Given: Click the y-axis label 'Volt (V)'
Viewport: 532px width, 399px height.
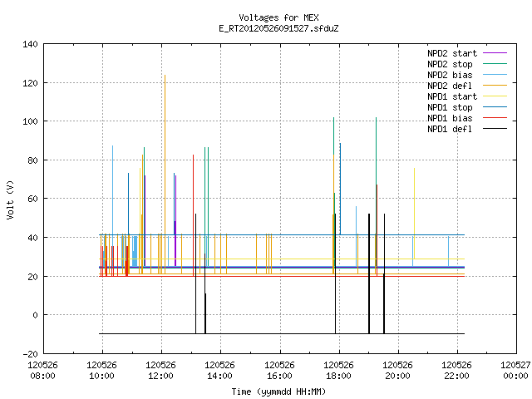Looking at the screenshot, I should [11, 199].
